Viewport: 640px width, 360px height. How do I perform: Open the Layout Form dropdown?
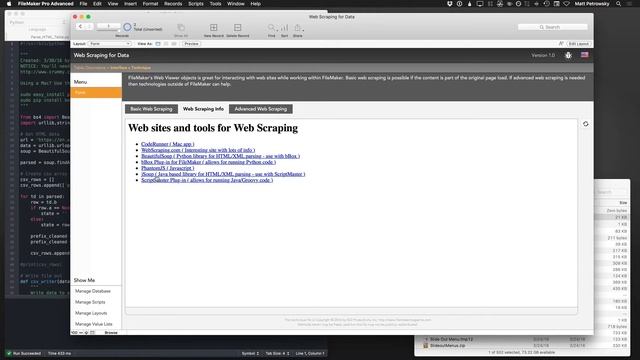(110, 44)
